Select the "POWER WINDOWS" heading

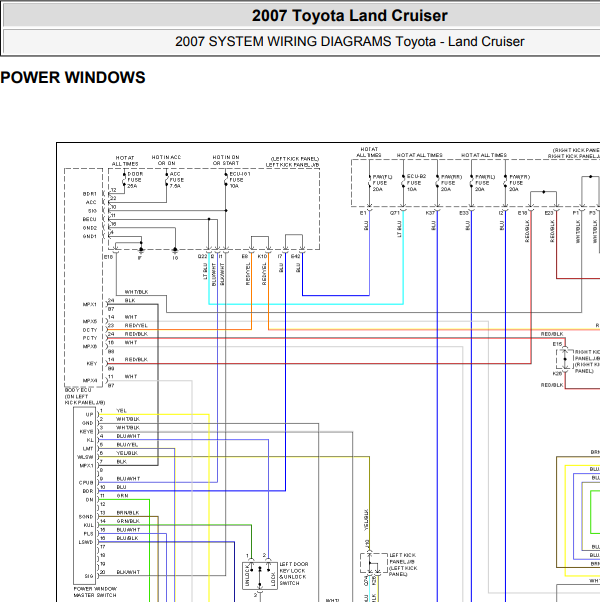click(73, 78)
